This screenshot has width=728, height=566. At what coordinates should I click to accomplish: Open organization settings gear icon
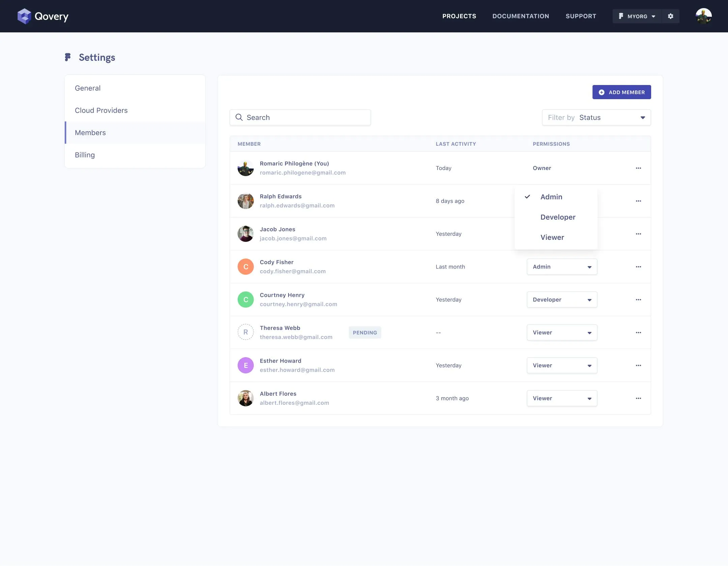[x=670, y=16]
